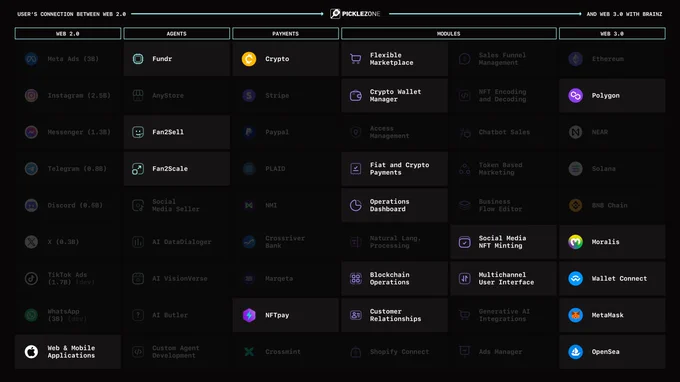Select the MetaMask fox icon
The image size is (680, 382).
(x=575, y=315)
